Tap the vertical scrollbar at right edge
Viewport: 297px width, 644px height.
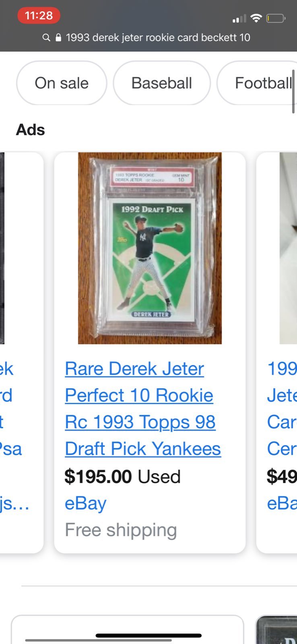pyautogui.click(x=293, y=92)
